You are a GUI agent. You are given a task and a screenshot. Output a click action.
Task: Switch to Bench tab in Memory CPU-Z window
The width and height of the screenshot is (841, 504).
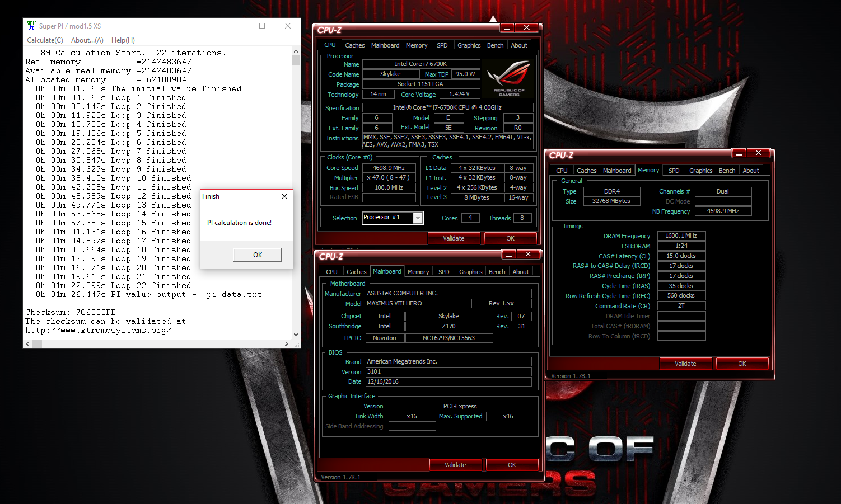pyautogui.click(x=727, y=171)
